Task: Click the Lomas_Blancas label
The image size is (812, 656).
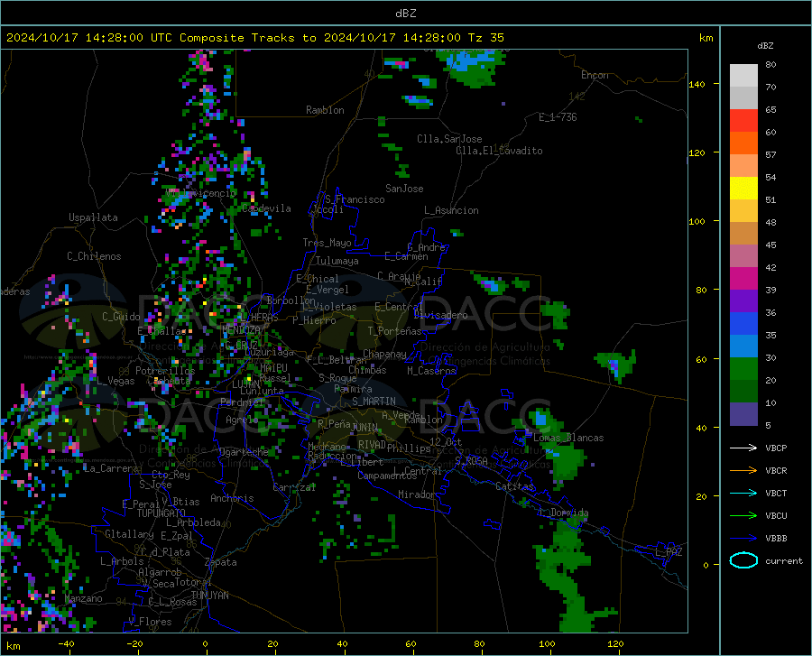Action: [568, 438]
